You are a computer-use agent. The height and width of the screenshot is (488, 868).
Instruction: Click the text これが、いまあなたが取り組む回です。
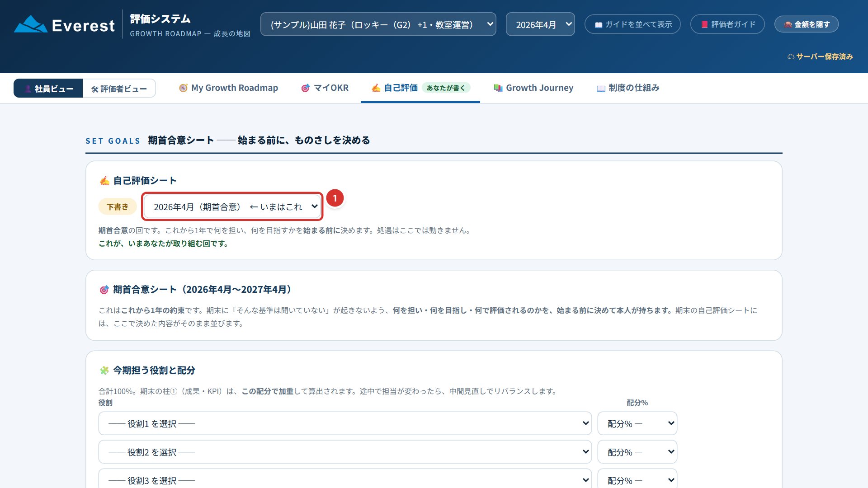coord(163,244)
